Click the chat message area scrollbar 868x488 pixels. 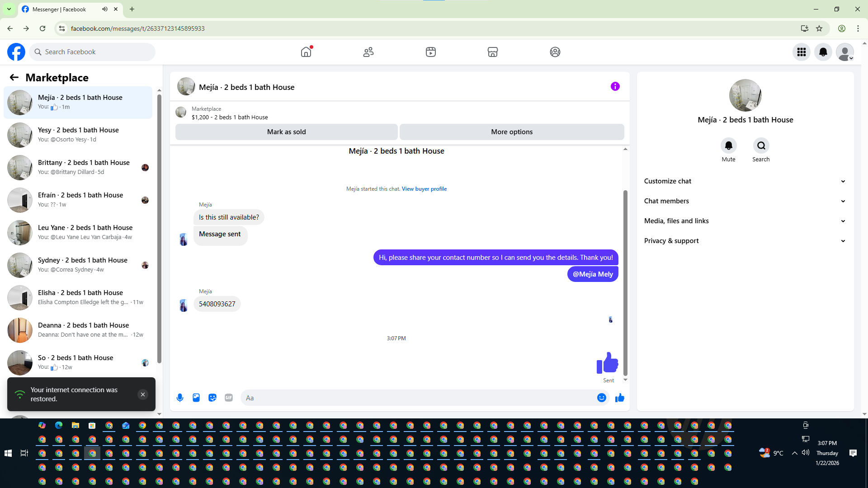point(625,282)
